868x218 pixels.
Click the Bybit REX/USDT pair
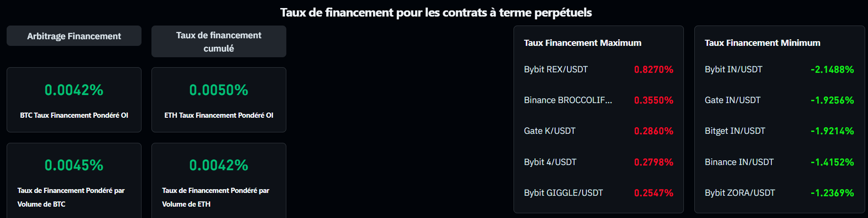556,70
